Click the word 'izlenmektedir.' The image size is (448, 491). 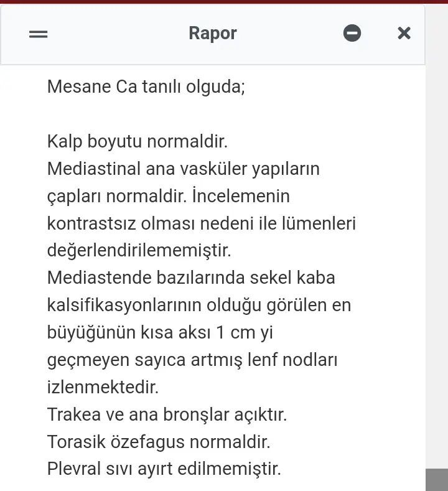point(103,387)
